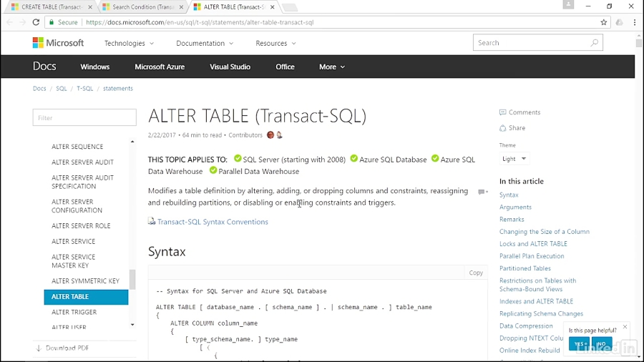Expand the More menu in Docs bar
The width and height of the screenshot is (644, 362).
[x=332, y=67]
